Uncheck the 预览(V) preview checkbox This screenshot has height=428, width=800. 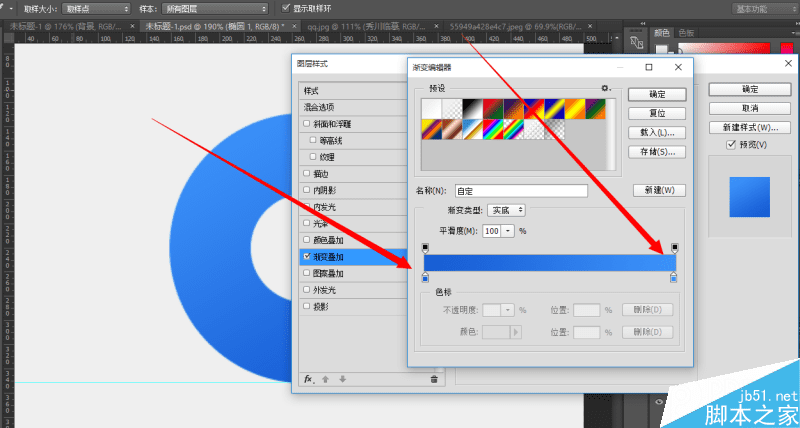pos(730,145)
